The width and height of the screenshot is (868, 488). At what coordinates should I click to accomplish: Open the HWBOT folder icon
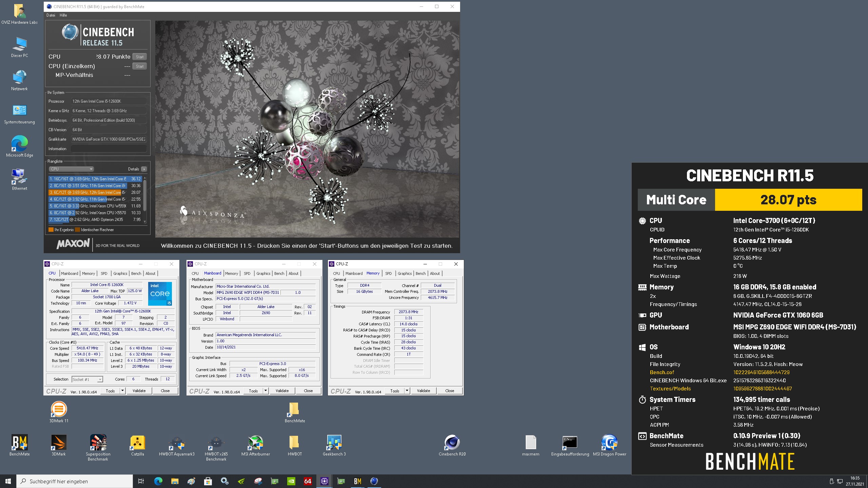coord(295,445)
